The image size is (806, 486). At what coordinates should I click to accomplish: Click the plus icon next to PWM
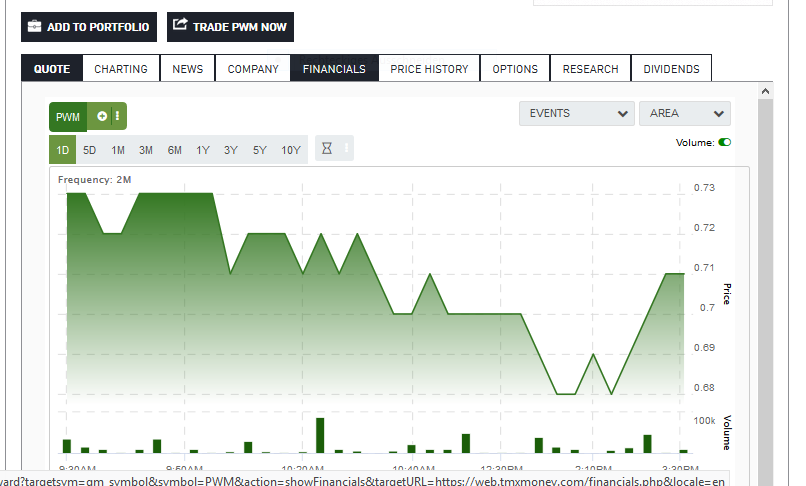(102, 116)
